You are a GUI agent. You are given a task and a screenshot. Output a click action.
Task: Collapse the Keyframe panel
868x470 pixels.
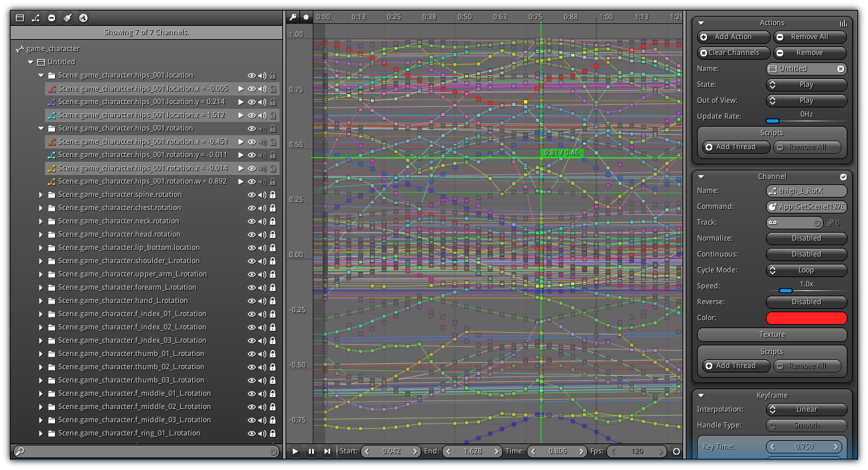tap(701, 396)
